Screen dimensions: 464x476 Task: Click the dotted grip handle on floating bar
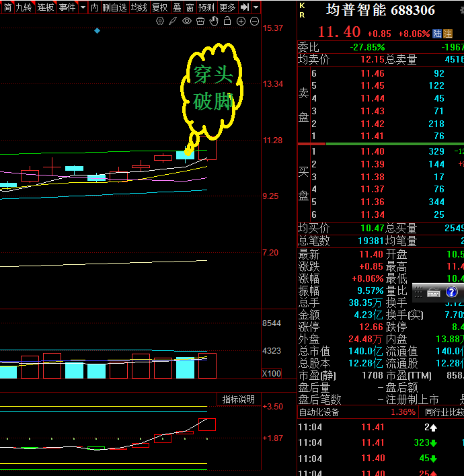click(418, 292)
